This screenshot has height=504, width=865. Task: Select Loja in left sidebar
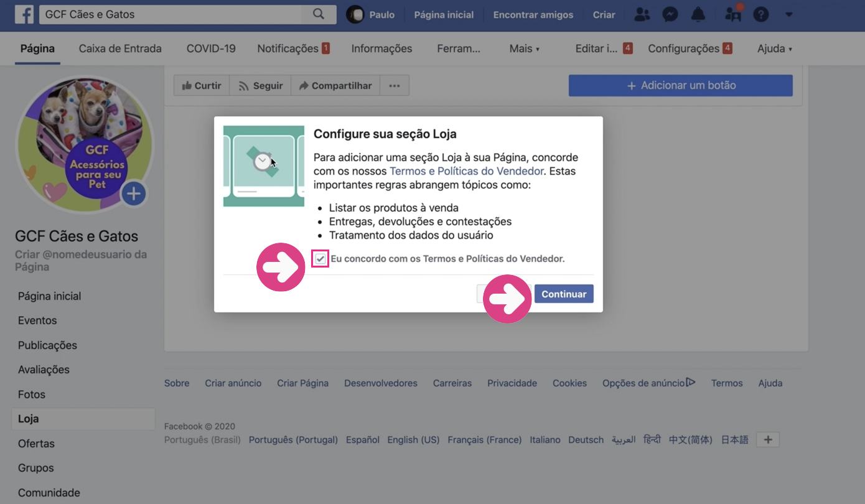pyautogui.click(x=83, y=419)
